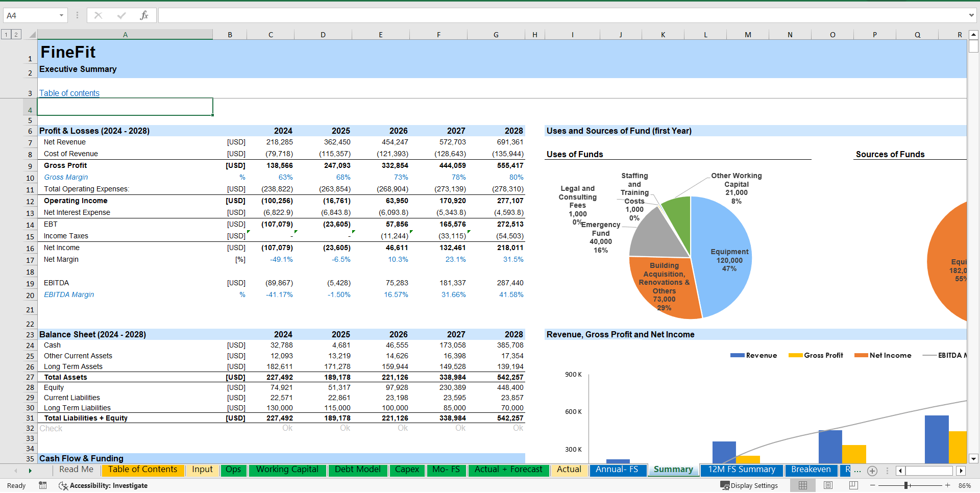Click the cancel entry X icon
The image size is (980, 493).
click(x=99, y=15)
